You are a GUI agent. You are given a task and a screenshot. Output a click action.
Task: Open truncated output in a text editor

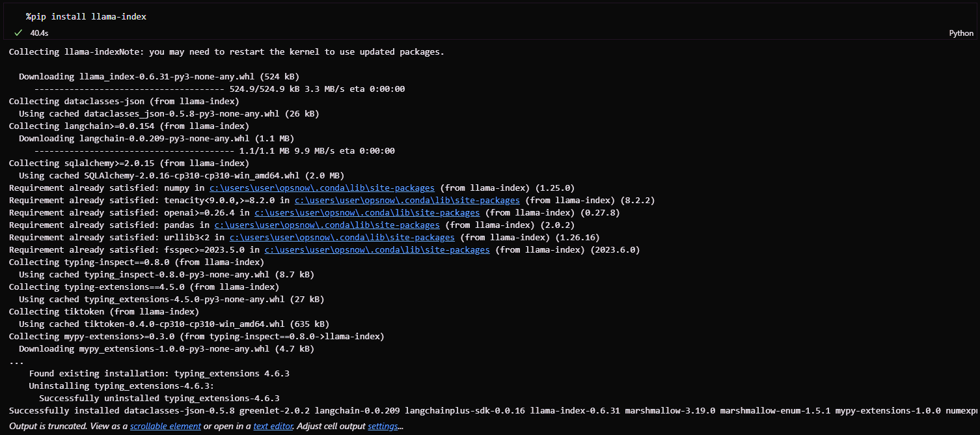[x=273, y=426]
